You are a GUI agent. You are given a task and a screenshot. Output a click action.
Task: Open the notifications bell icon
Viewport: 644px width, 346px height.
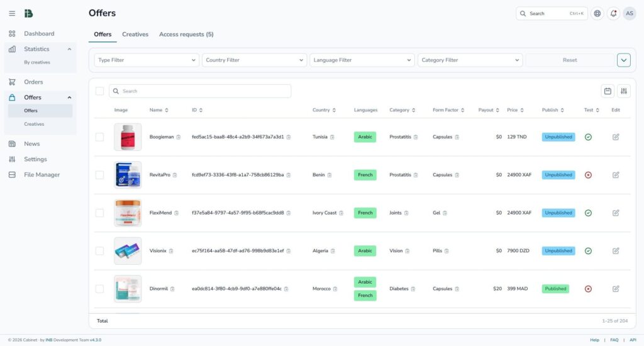pos(613,13)
